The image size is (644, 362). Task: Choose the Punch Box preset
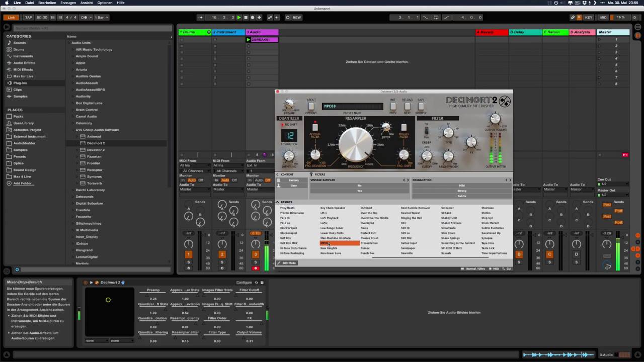(367, 253)
